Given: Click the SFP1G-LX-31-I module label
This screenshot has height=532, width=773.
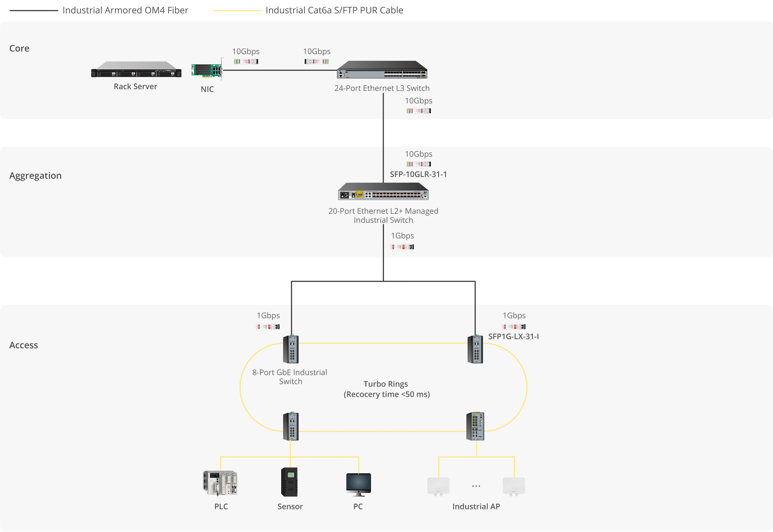Looking at the screenshot, I should pos(513,337).
